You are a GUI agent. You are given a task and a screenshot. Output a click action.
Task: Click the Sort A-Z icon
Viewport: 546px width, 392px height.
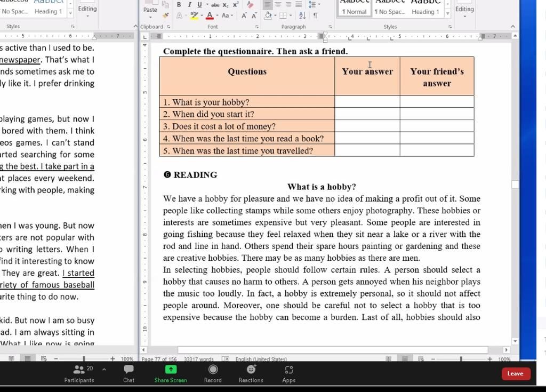point(302,15)
